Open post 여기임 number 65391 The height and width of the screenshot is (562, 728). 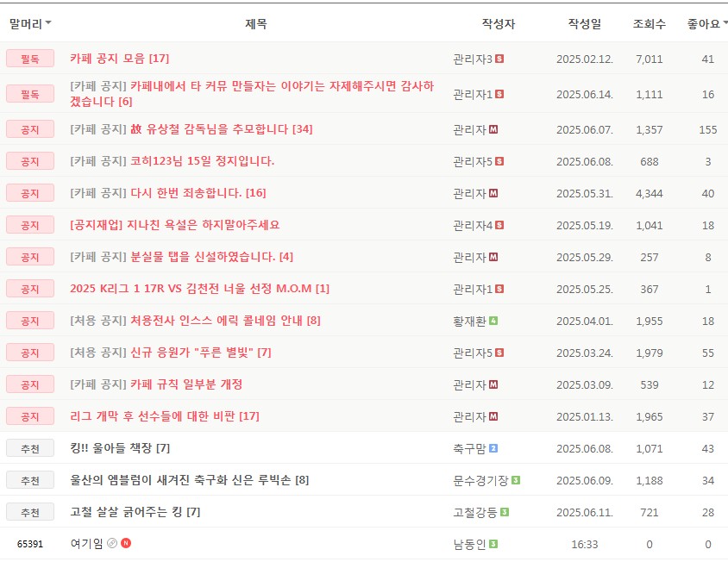[x=86, y=543]
